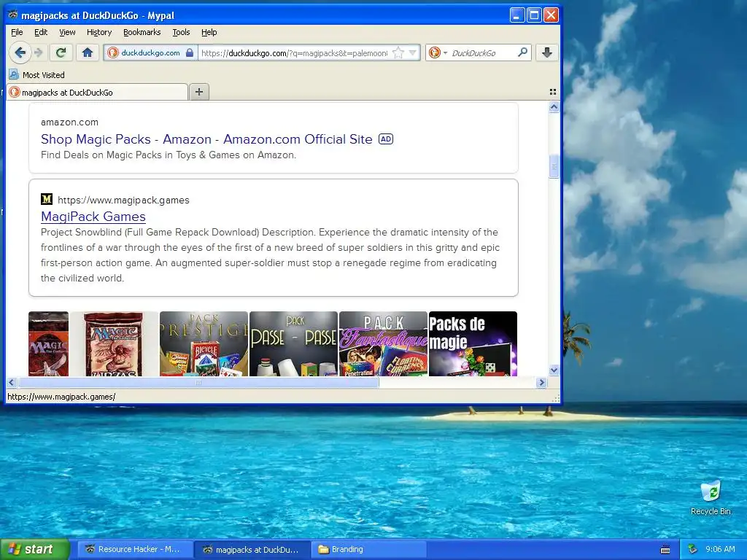747x560 pixels.
Task: Click the padlock icon in the address bar
Action: pyautogui.click(x=190, y=52)
